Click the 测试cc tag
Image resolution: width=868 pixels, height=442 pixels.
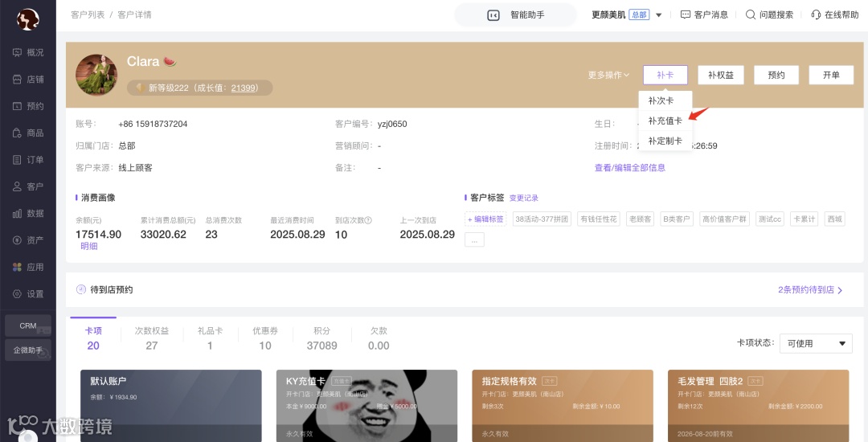coord(769,219)
